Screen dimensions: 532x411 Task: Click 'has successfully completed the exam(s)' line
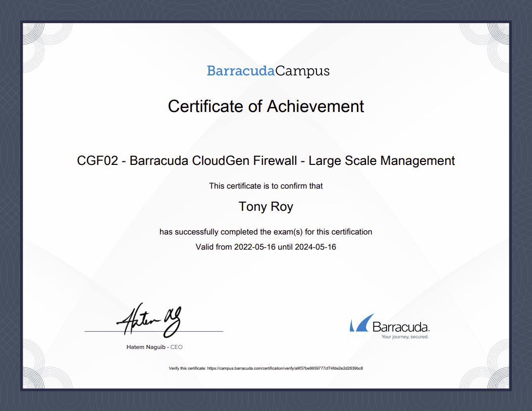coord(265,232)
